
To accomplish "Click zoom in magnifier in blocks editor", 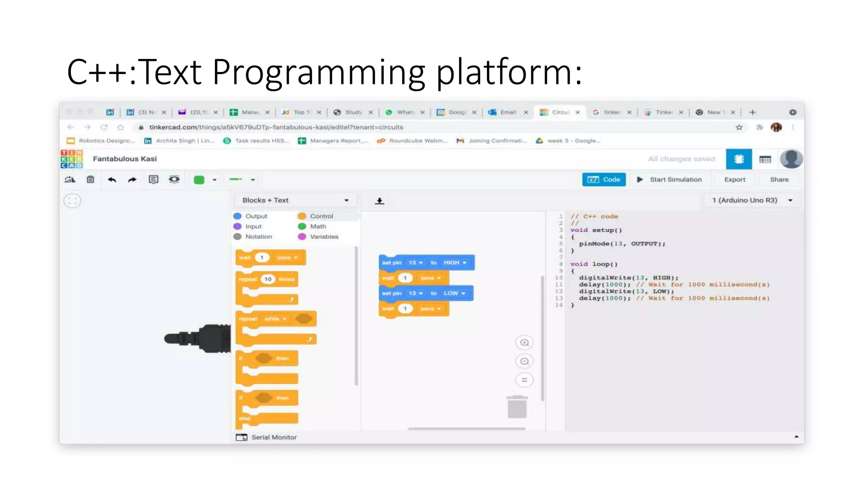I will point(524,343).
